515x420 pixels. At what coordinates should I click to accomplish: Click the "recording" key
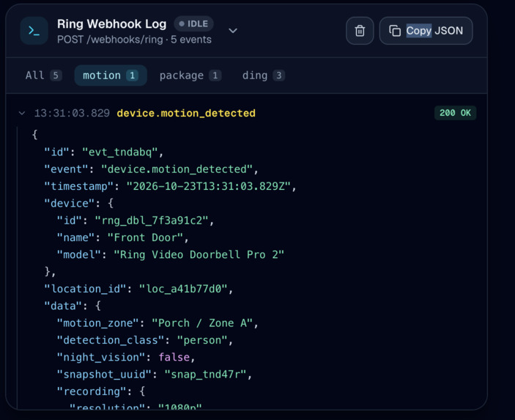(92, 391)
